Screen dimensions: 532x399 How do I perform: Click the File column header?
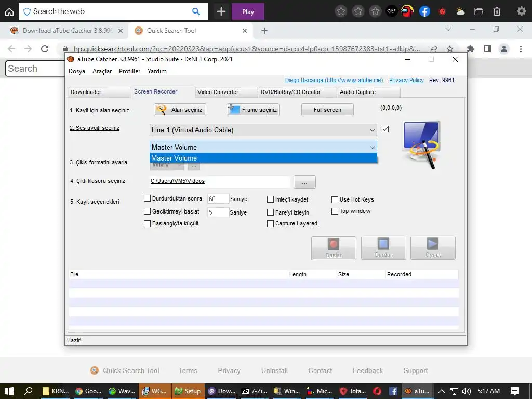click(178, 274)
